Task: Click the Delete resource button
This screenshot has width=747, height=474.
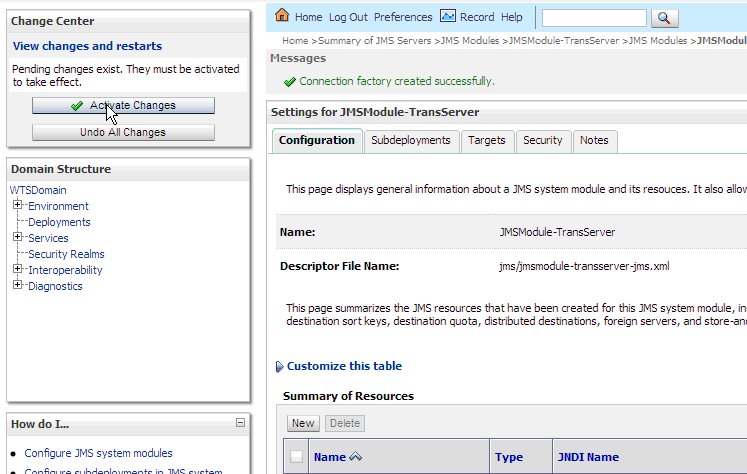Action: (x=345, y=423)
